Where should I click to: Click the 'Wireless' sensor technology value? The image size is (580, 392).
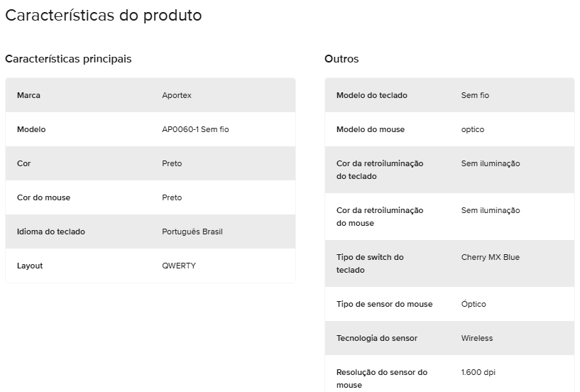pos(476,338)
